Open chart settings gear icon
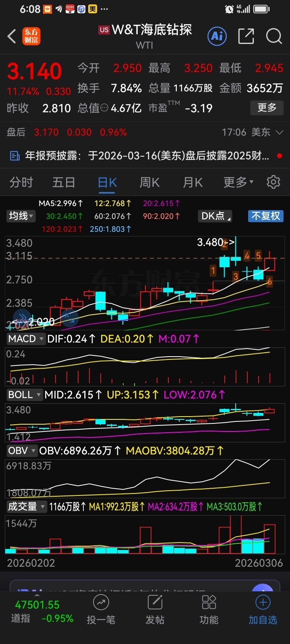This screenshot has height=644, width=290. pos(273,182)
